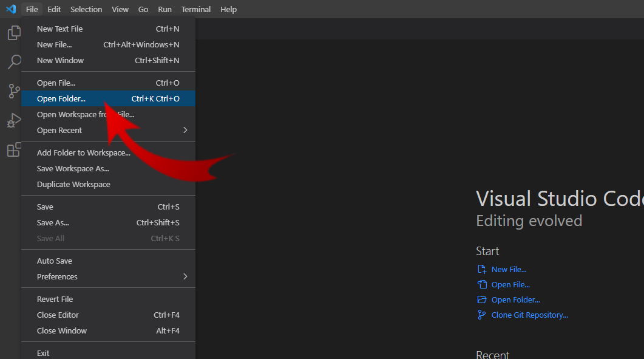Open the Help menu
Screen dimensions: 644x359
tap(228, 9)
